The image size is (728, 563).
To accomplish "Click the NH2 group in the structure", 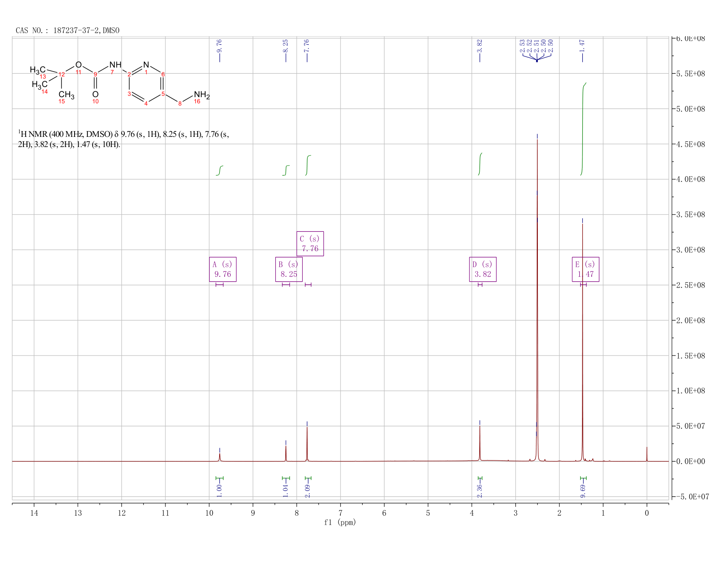I will (x=202, y=95).
